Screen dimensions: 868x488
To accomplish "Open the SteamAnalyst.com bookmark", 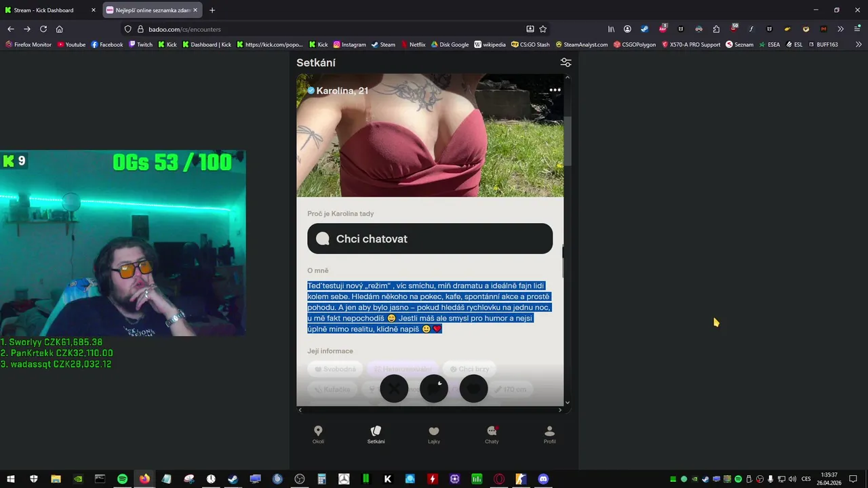I will (x=581, y=45).
